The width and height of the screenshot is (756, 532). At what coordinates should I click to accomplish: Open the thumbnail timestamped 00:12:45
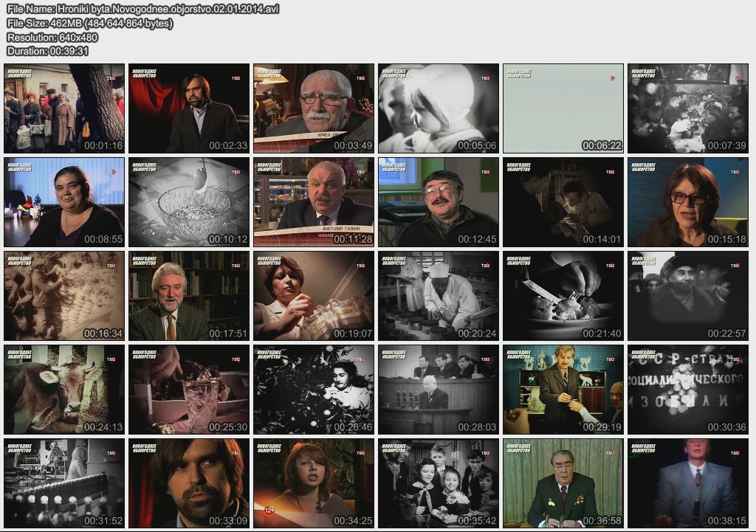point(439,202)
